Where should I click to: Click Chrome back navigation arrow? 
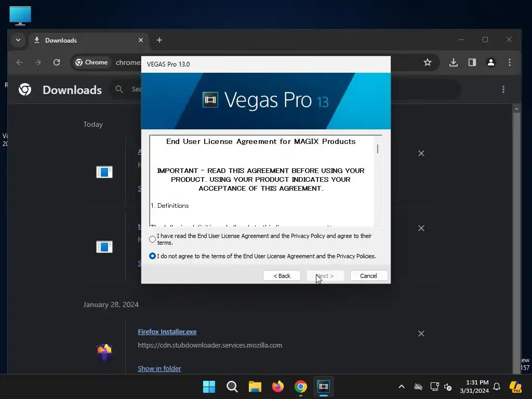coord(20,62)
